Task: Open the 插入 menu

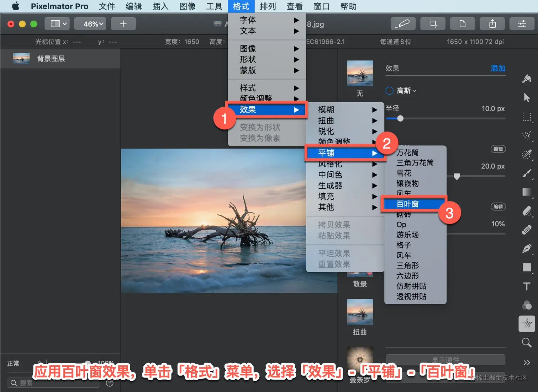Action: [x=160, y=6]
